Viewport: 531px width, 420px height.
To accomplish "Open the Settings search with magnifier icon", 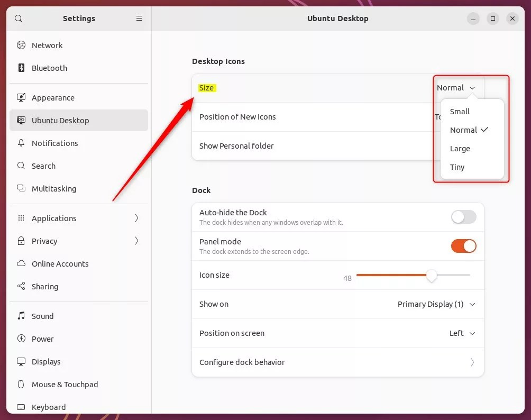I will (18, 18).
